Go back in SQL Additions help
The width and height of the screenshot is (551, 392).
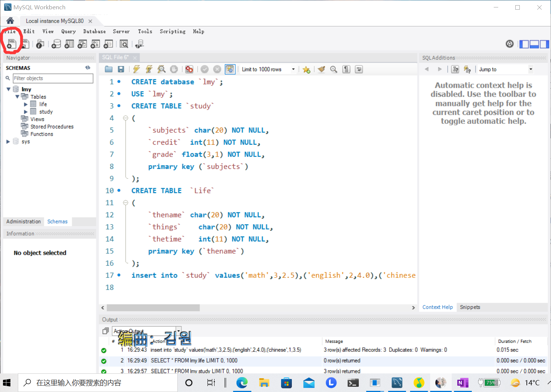427,69
